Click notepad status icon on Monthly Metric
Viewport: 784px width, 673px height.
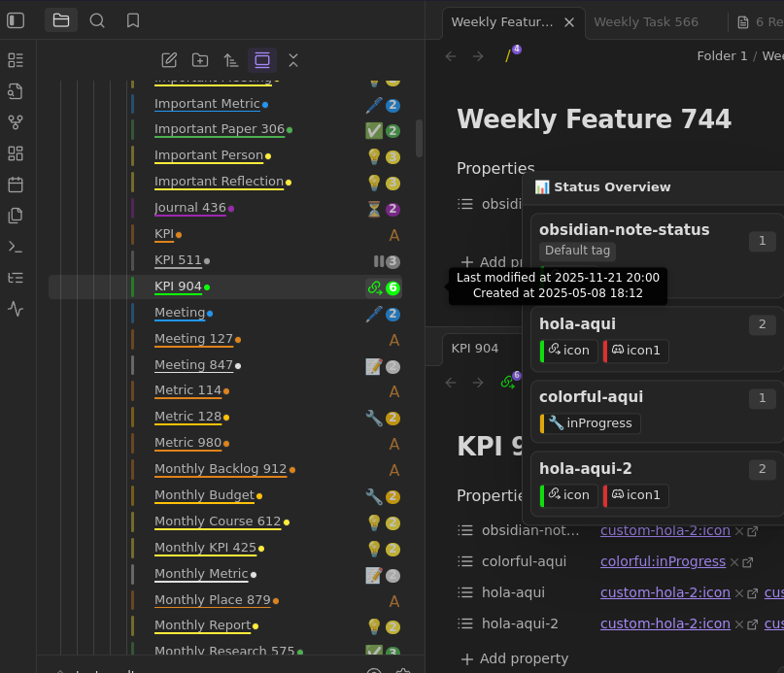373,576
